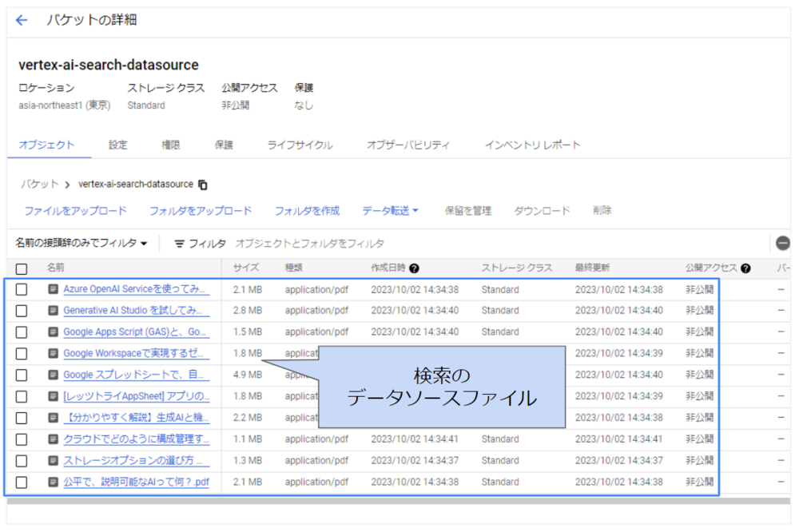Viewport: 799px width, 532px height.
Task: Click help icon next to 作成日時
Action: pyautogui.click(x=415, y=268)
